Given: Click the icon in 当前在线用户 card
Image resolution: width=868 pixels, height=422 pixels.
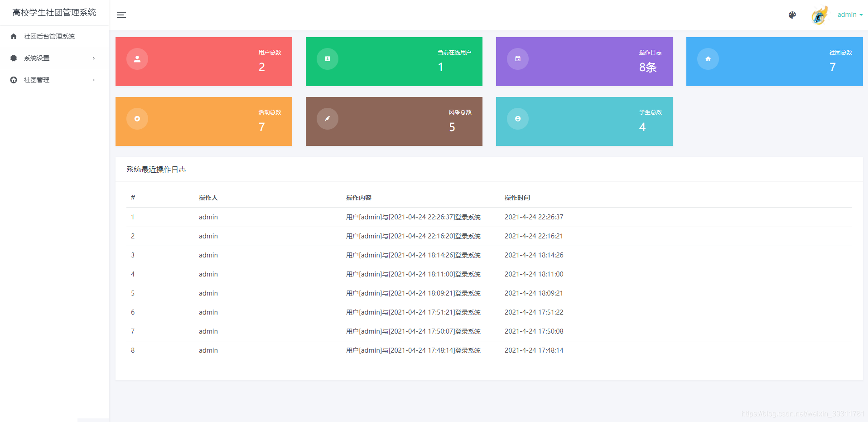Looking at the screenshot, I should [x=328, y=59].
